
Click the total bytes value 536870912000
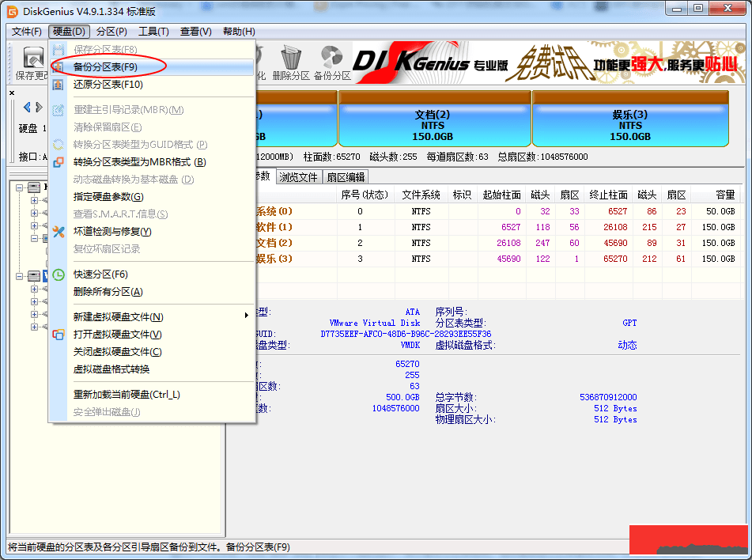608,397
